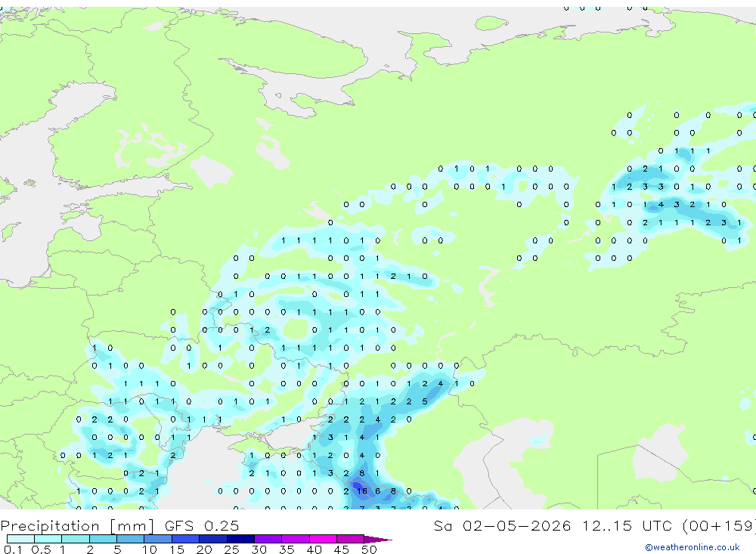
Task: Click the legend arrow tip above 50 mm
Action: 378,539
